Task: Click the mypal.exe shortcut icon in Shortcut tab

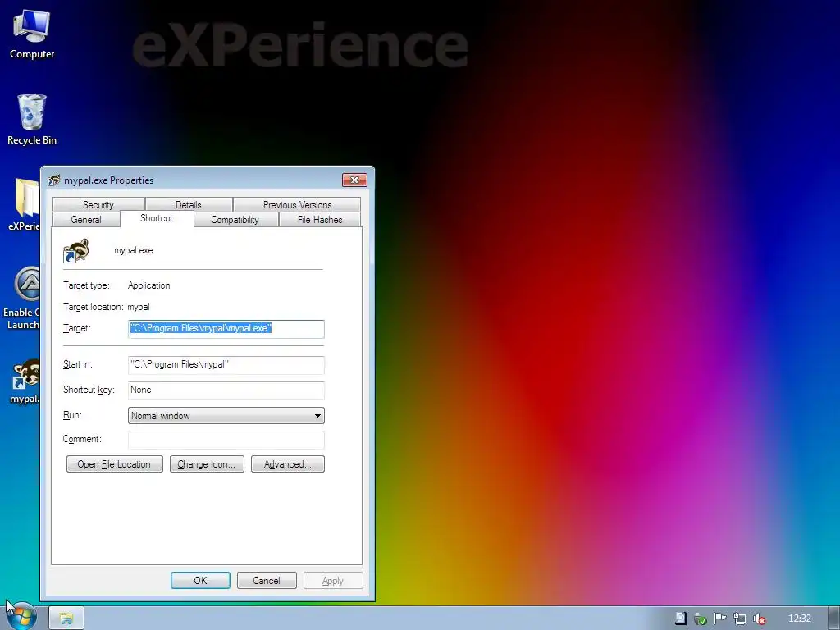Action: tap(75, 251)
